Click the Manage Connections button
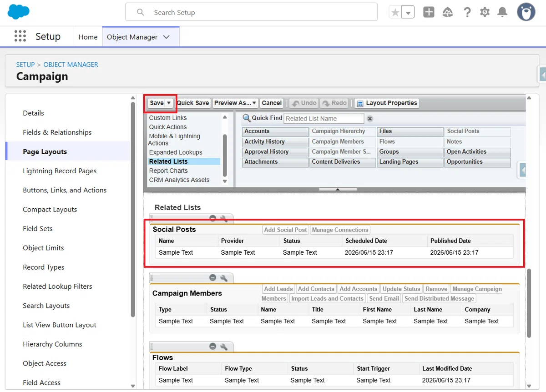546x392 pixels. pyautogui.click(x=340, y=230)
